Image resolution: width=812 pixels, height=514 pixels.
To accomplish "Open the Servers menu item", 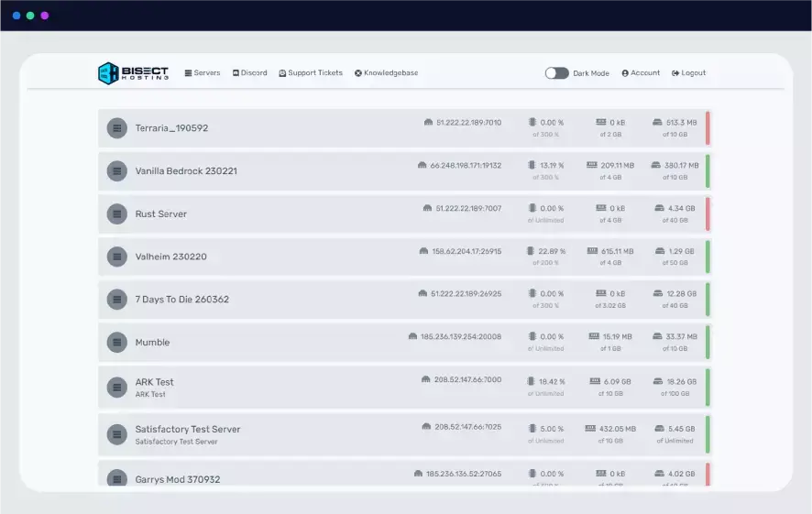I will coord(203,73).
